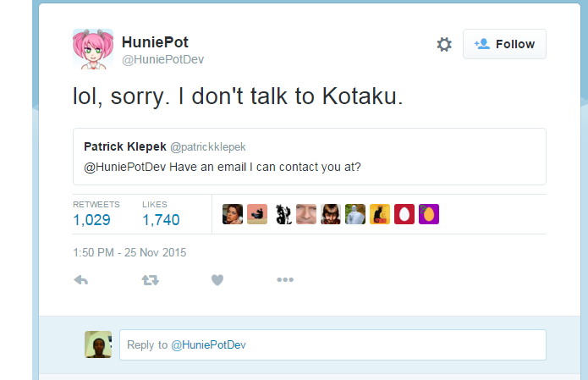Retweet this tweet using the retweet icon
This screenshot has height=380, width=588.
(150, 280)
